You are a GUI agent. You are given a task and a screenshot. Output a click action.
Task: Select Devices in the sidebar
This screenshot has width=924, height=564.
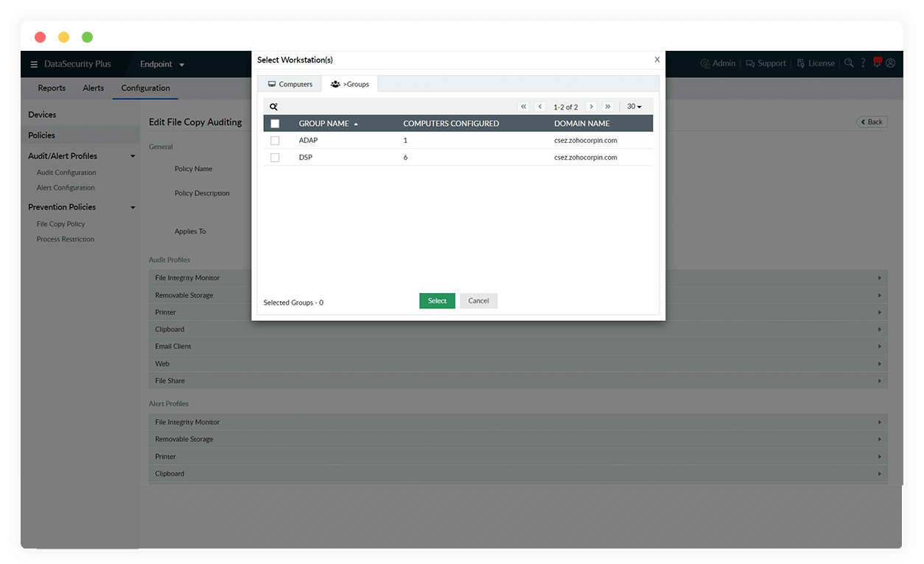click(x=42, y=115)
